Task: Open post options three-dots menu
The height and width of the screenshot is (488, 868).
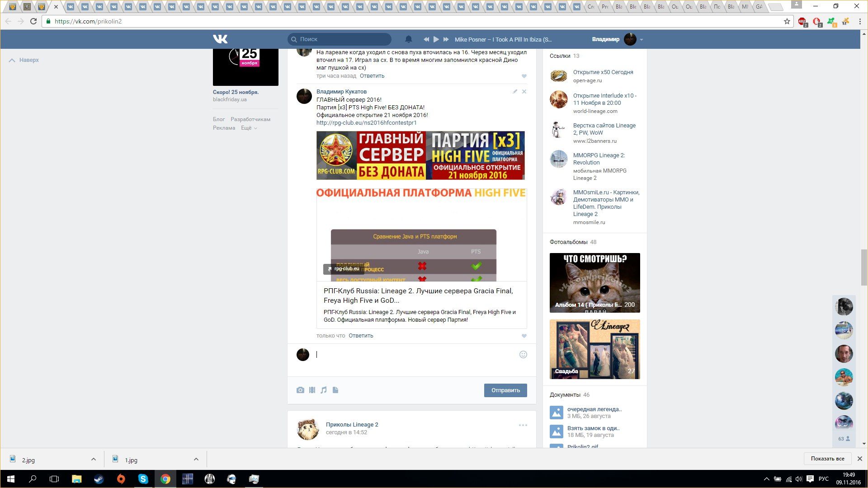Action: point(523,425)
